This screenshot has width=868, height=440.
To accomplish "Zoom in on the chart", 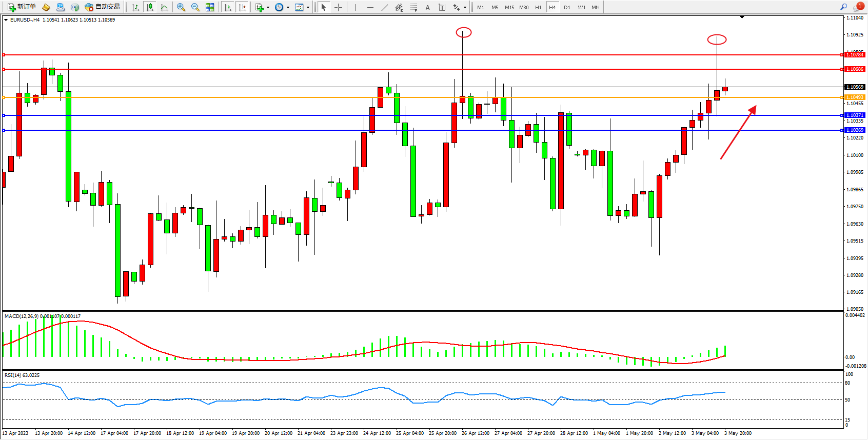I will tap(181, 7).
